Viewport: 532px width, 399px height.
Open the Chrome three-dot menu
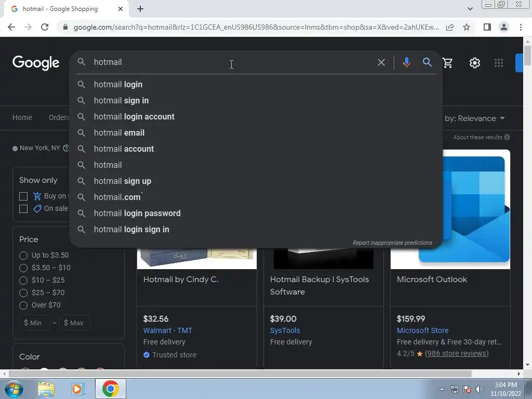click(x=521, y=27)
